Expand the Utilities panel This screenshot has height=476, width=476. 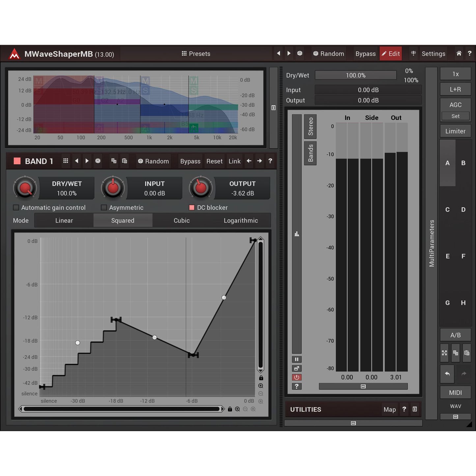[x=414, y=409]
